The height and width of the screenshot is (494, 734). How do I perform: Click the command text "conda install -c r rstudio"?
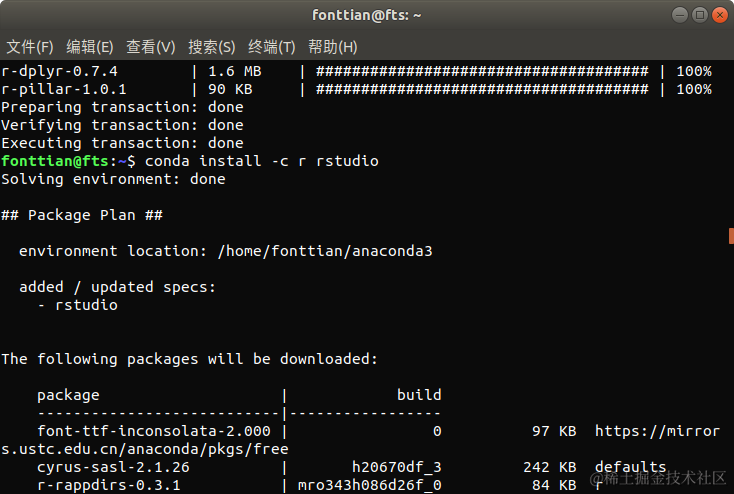[262, 161]
